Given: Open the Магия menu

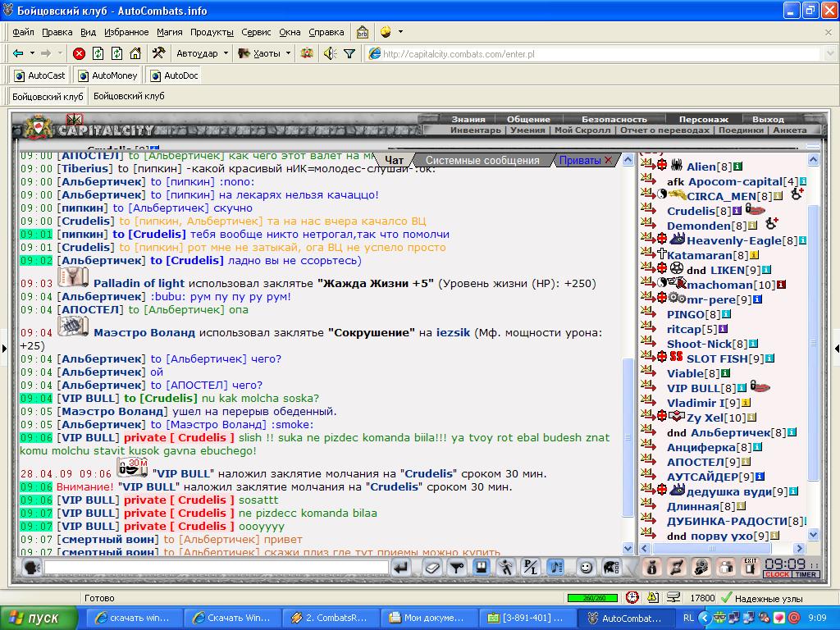Looking at the screenshot, I should pos(169,32).
